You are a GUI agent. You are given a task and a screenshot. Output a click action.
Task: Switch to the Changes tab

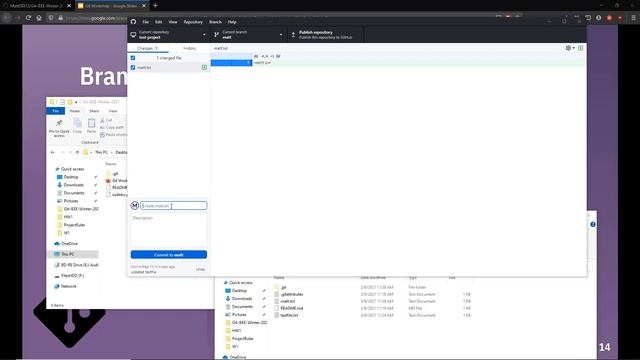pos(147,48)
